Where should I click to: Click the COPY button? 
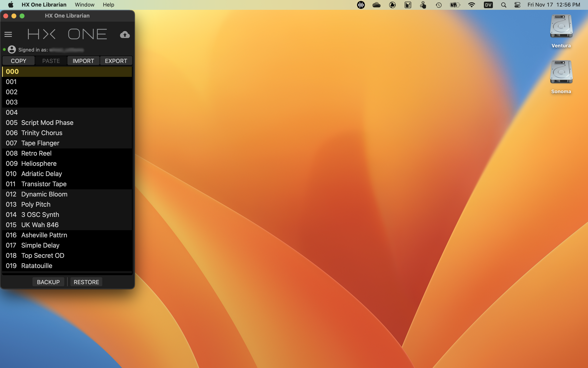(x=18, y=61)
